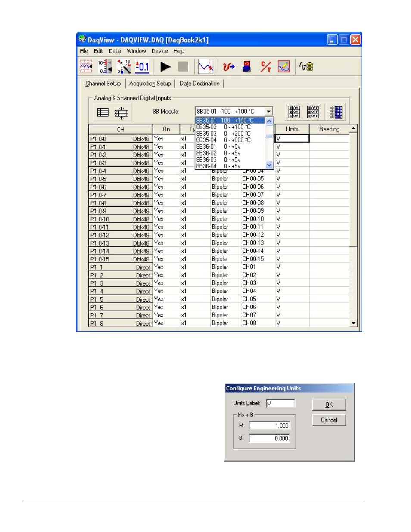Open the charts display icon in toolbar
The height and width of the screenshot is (532, 411).
(x=86, y=67)
